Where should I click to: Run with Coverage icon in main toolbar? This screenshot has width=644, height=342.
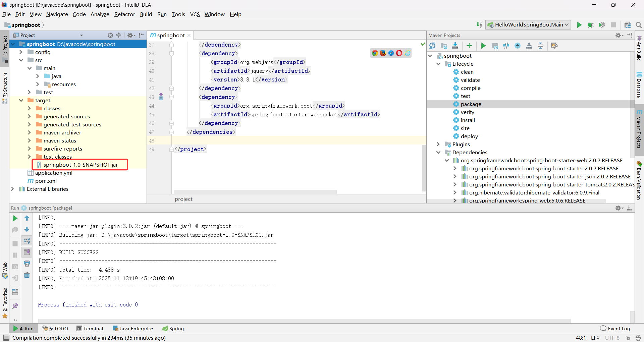coord(602,25)
